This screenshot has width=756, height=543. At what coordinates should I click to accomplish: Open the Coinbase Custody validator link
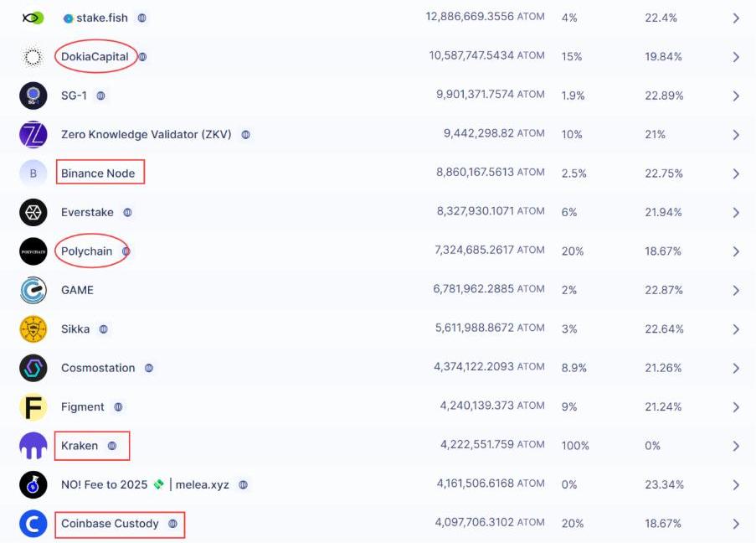coord(110,524)
